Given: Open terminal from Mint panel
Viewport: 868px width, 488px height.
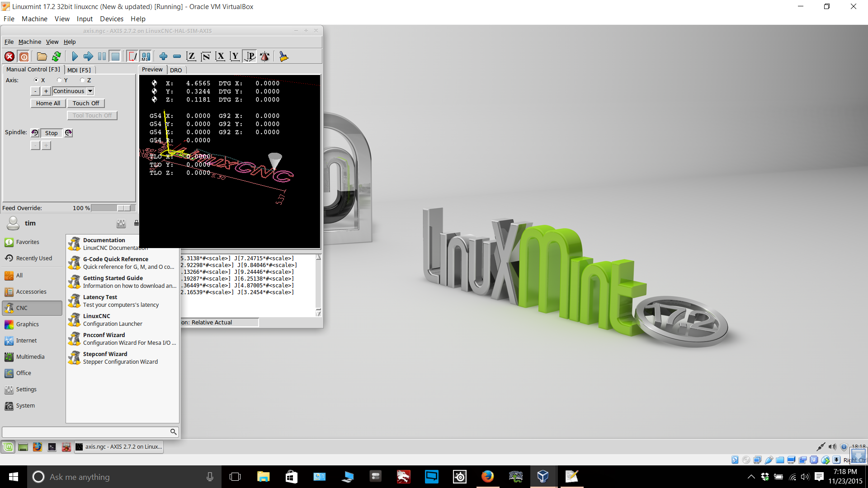Looking at the screenshot, I should 52,447.
